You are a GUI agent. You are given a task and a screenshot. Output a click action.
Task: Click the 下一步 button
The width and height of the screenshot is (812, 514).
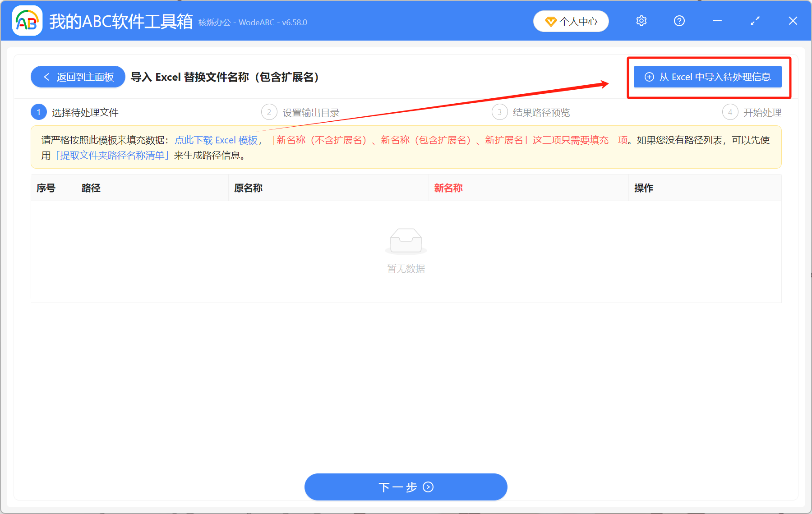(405, 487)
